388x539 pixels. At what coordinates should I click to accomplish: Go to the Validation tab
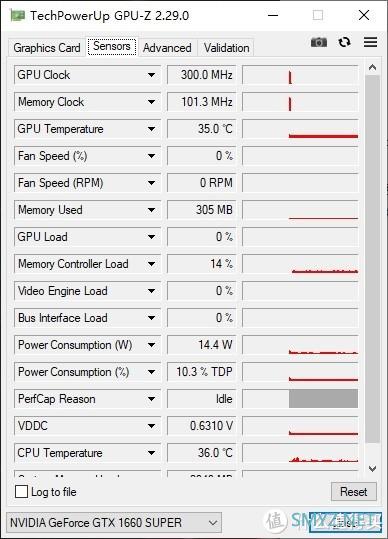pos(226,48)
